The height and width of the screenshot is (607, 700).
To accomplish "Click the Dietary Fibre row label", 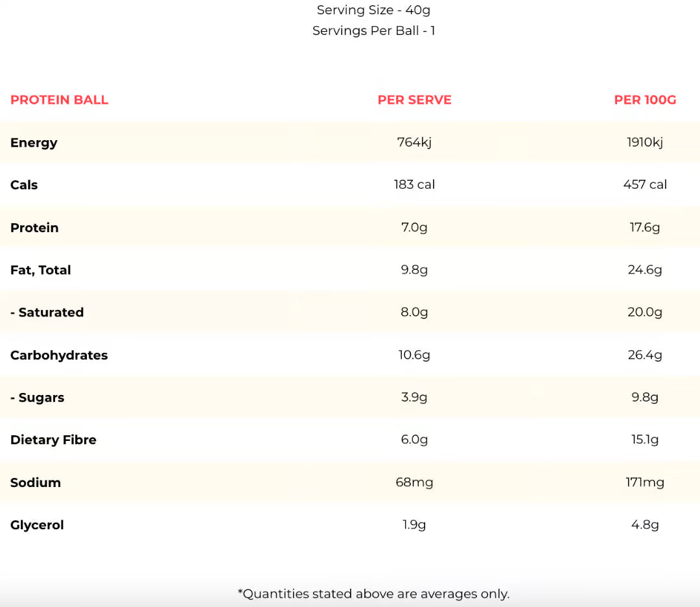I will [x=53, y=440].
